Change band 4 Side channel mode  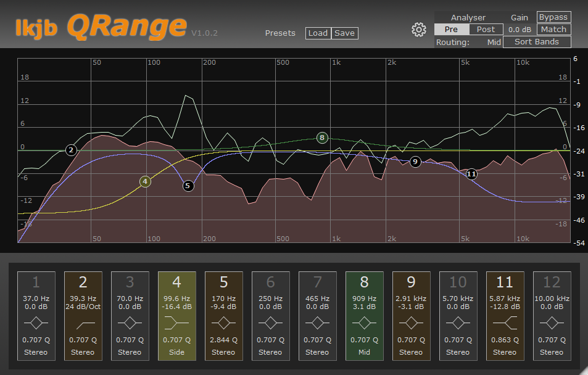pos(176,352)
